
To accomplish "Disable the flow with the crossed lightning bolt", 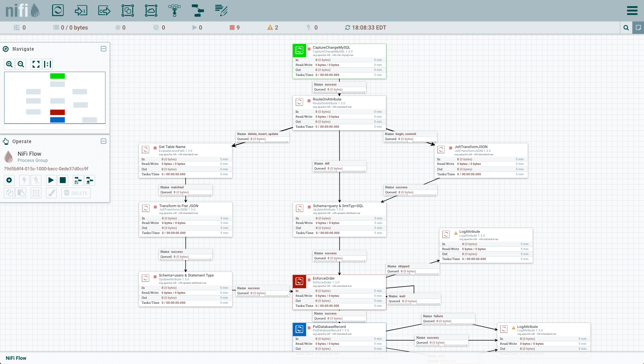I will (x=36, y=180).
